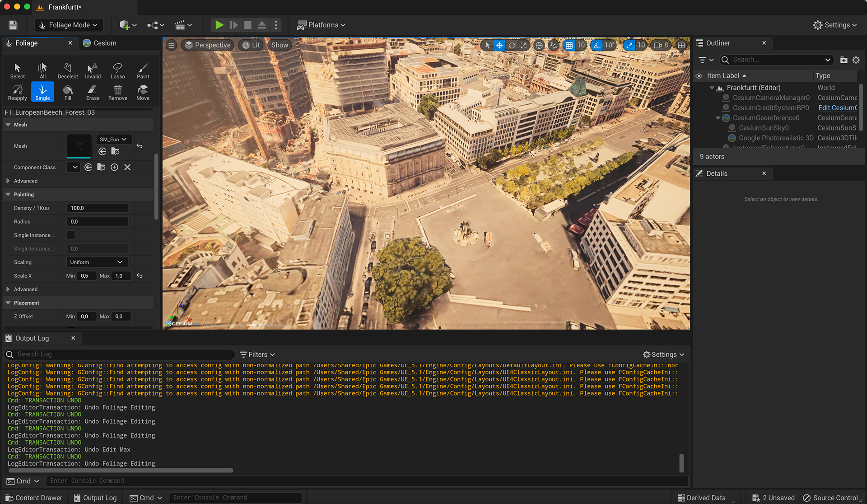The image size is (867, 504).
Task: Change camera speed setting 8
Action: (661, 45)
